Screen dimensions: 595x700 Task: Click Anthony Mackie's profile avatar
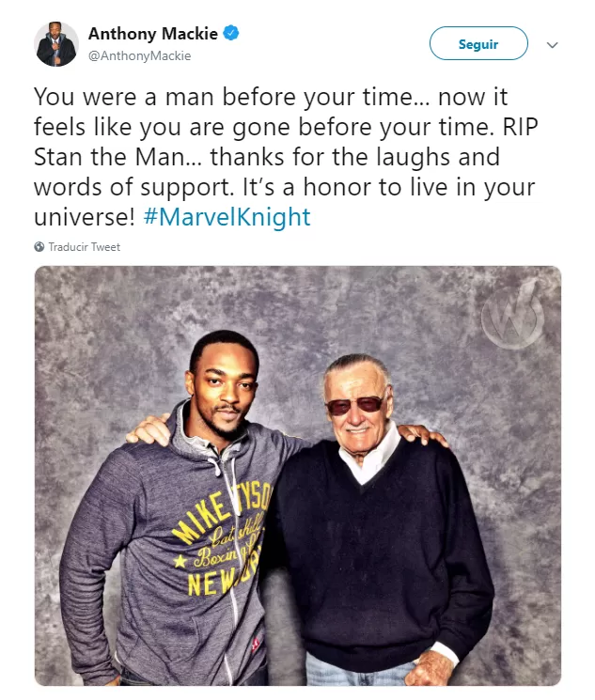55,44
